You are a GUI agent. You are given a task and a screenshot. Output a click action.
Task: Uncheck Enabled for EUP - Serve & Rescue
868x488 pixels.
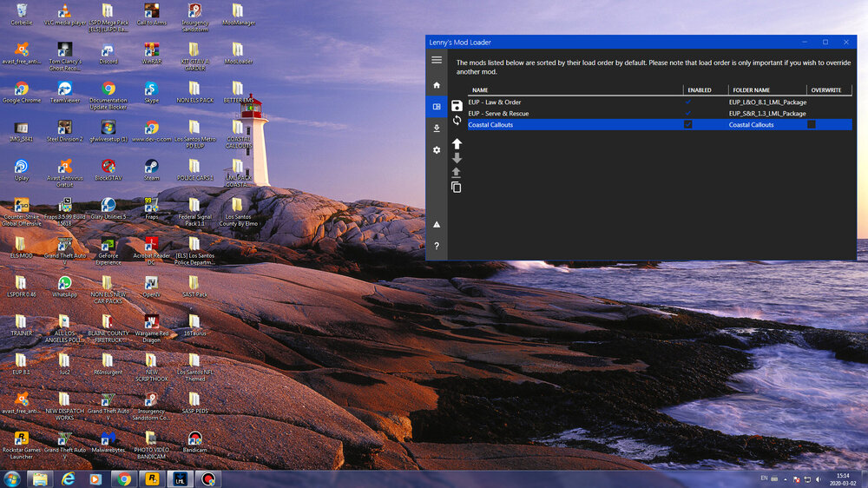pyautogui.click(x=688, y=114)
